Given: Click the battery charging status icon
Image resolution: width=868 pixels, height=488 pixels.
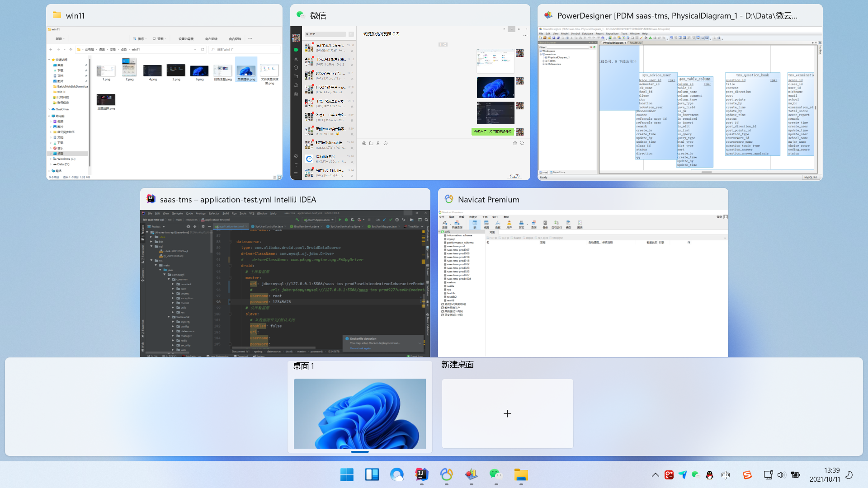Looking at the screenshot, I should point(796,475).
